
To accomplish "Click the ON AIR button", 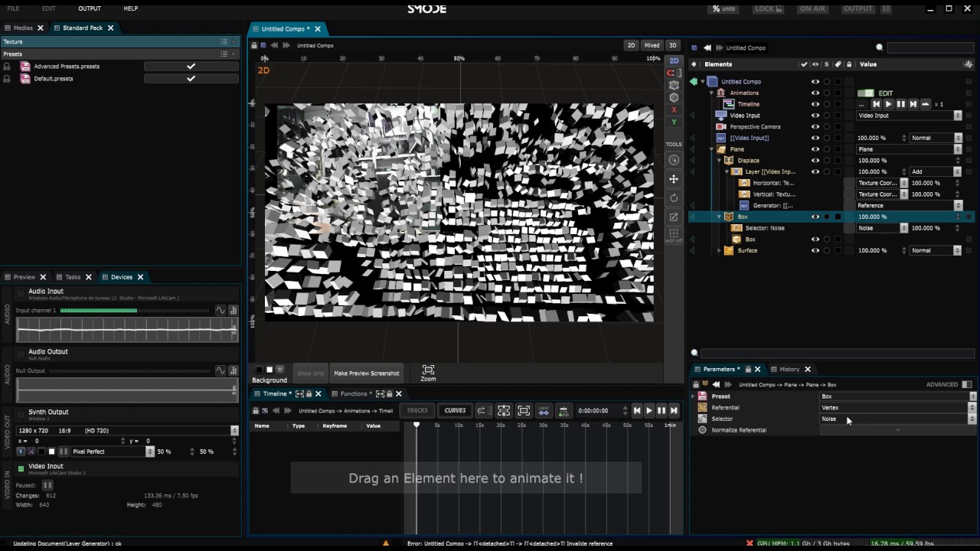I will 812,9.
